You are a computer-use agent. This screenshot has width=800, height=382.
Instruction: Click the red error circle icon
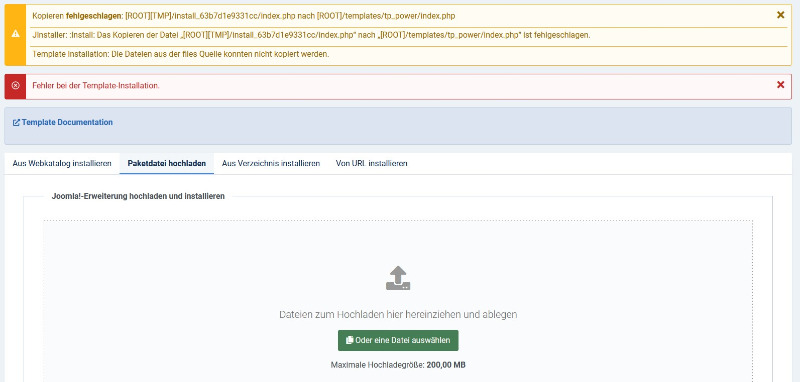pos(15,86)
